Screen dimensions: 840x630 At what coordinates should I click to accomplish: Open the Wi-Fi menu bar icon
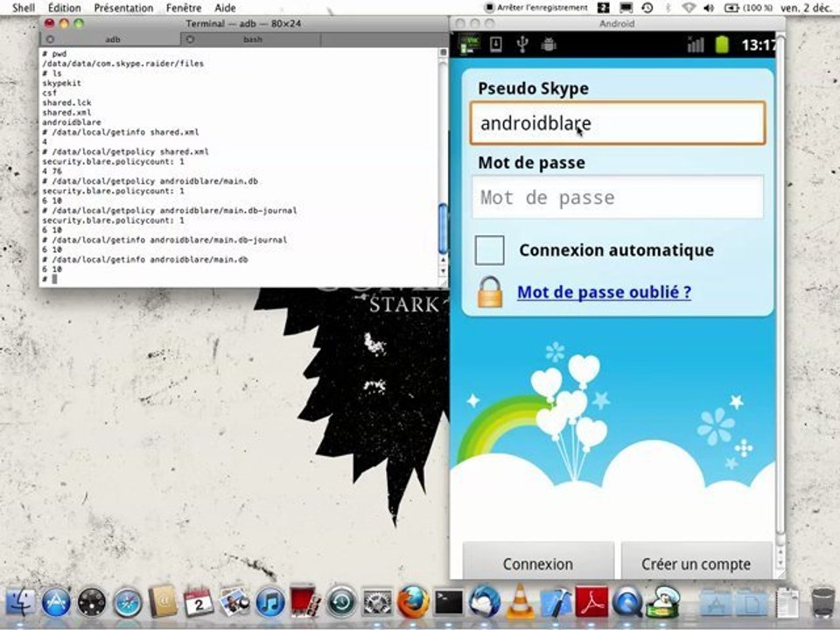689,8
